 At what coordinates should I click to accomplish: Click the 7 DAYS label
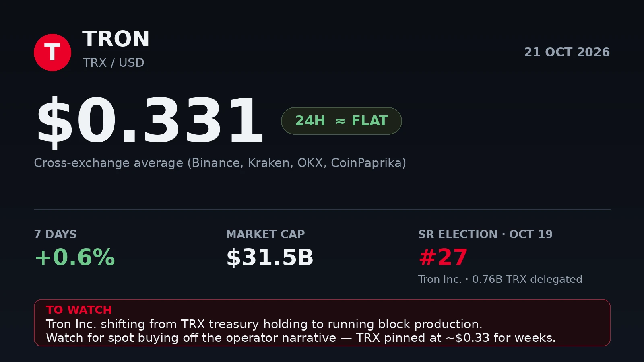pyautogui.click(x=55, y=234)
